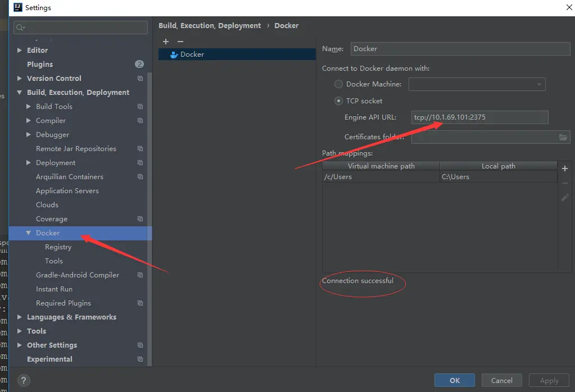Expand the Compiler node
Image resolution: width=575 pixels, height=392 pixels.
29,121
